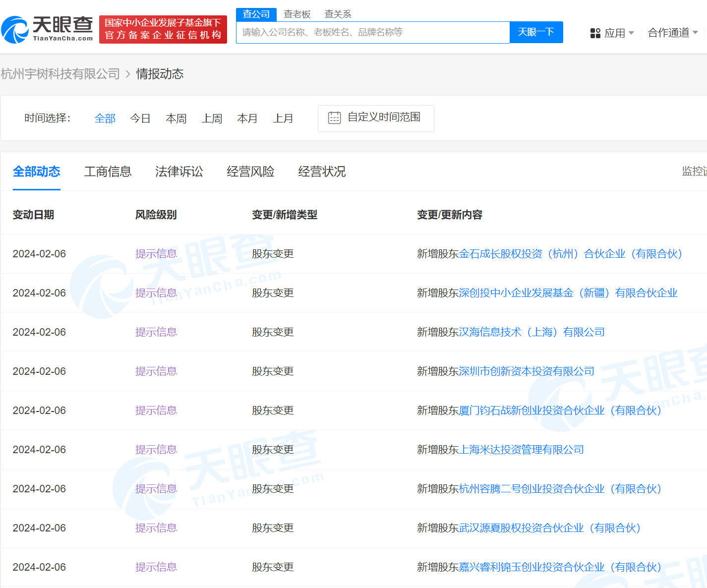Select 本月 time filter
The image size is (707, 588).
(247, 118)
